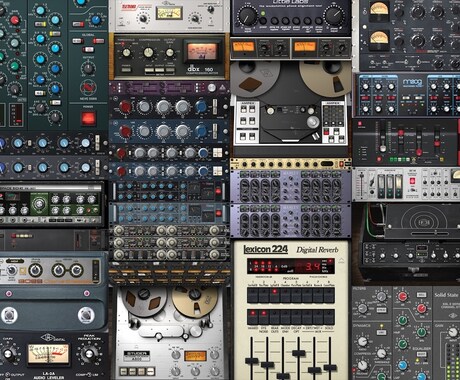Click the Lexicon 224 up-arrow expand icon
This screenshot has height=380, width=460.
tap(341, 260)
